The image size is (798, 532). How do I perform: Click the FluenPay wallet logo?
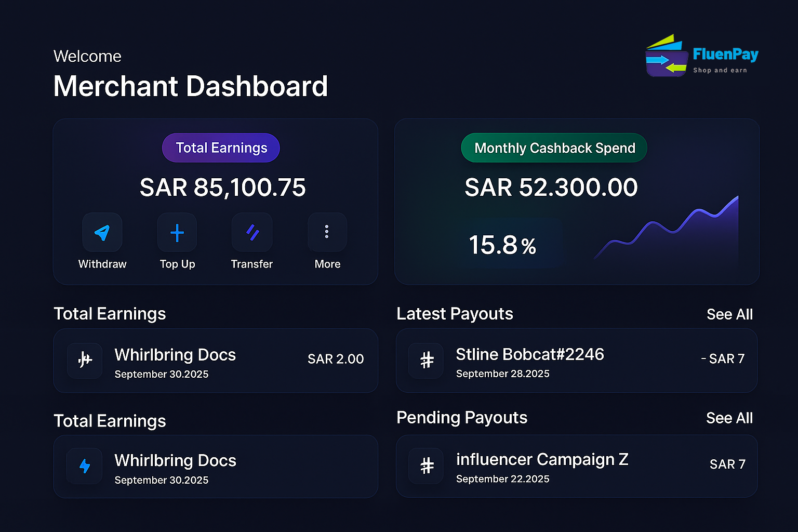pos(667,55)
